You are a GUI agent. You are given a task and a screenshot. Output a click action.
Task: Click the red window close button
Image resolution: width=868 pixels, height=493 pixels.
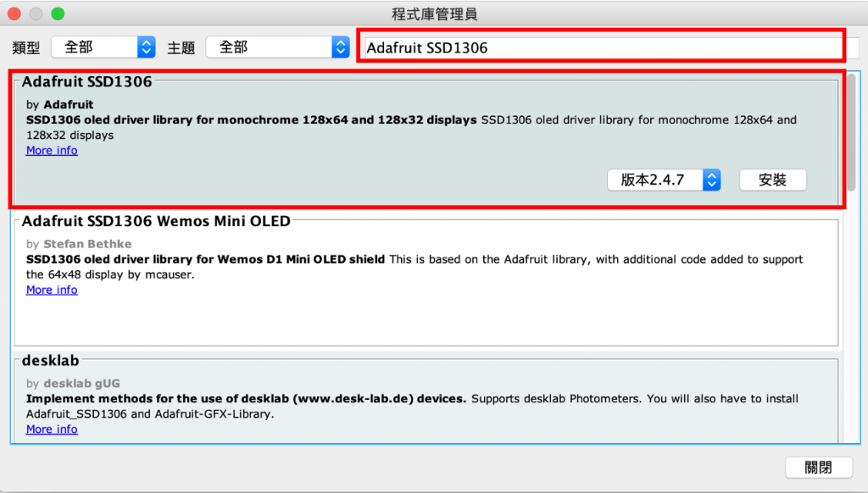click(14, 14)
